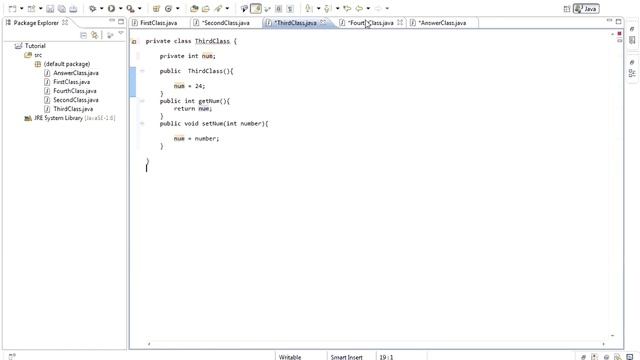640x360 pixels.
Task: Click error marker beside class declaration
Action: point(134,41)
